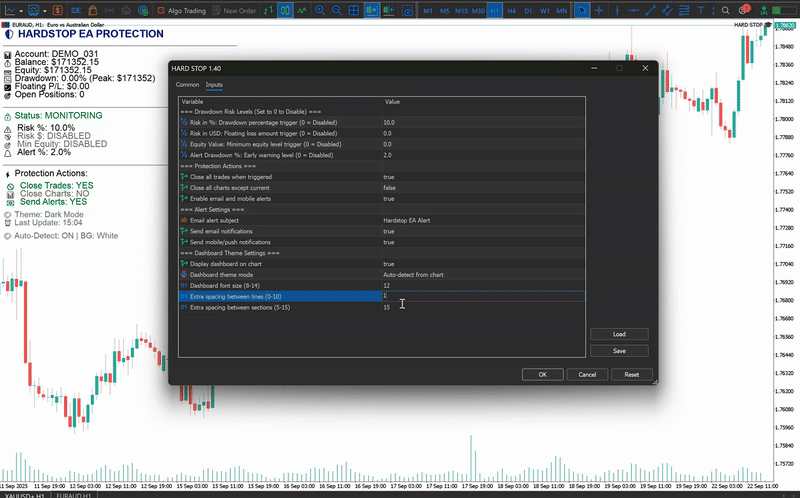This screenshot has width=800, height=498.
Task: Open a New Order
Action: coord(234,10)
